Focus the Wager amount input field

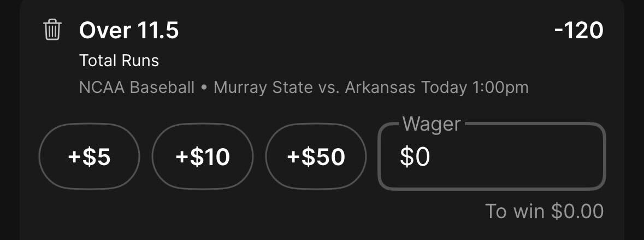click(x=492, y=156)
